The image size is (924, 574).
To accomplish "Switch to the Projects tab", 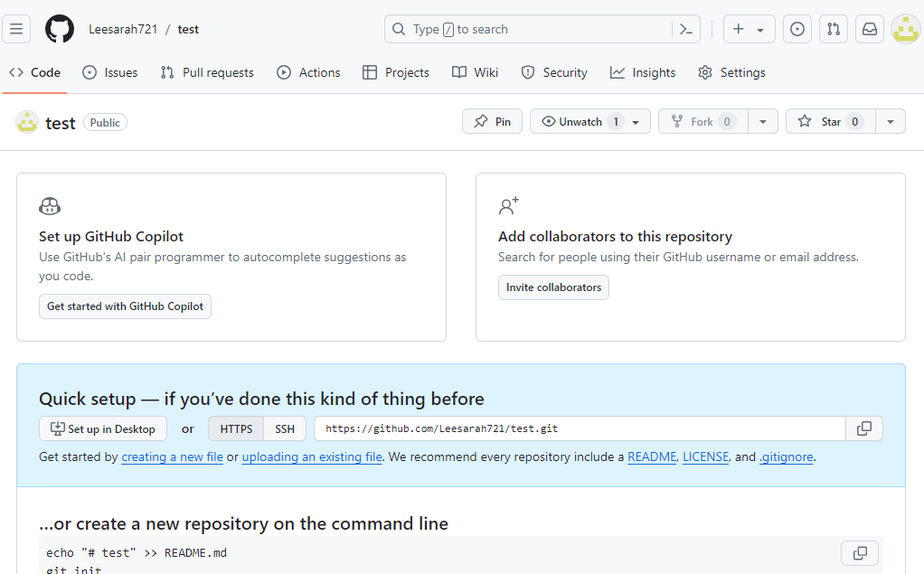I will tap(396, 72).
